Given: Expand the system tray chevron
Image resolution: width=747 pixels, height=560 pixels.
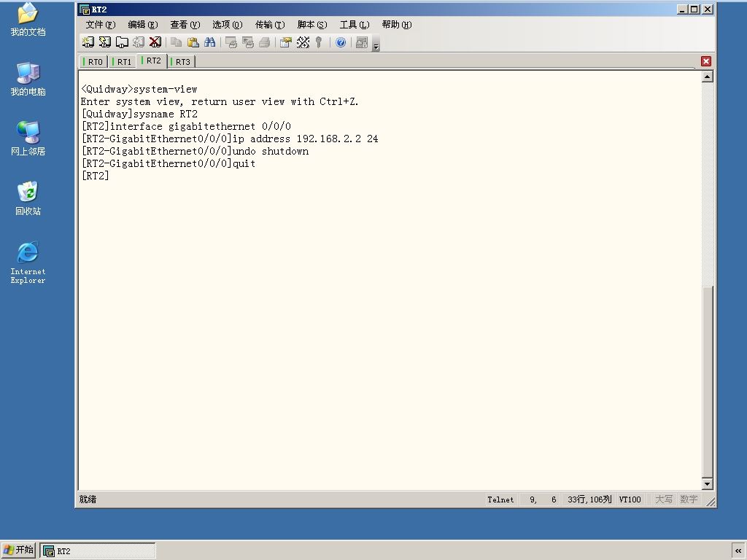Looking at the screenshot, I should [x=738, y=551].
